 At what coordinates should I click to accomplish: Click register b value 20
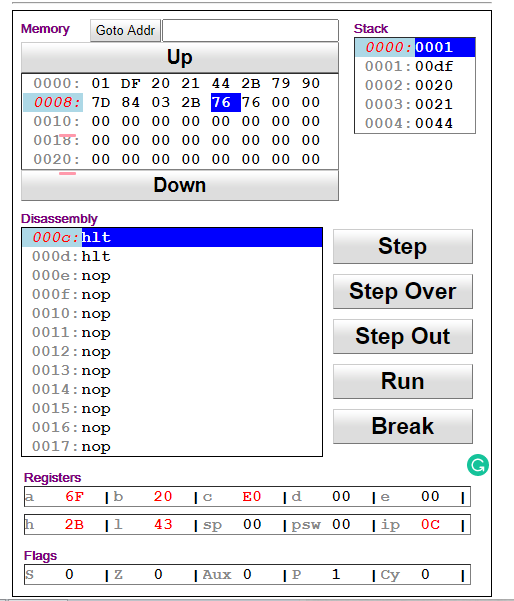[163, 497]
